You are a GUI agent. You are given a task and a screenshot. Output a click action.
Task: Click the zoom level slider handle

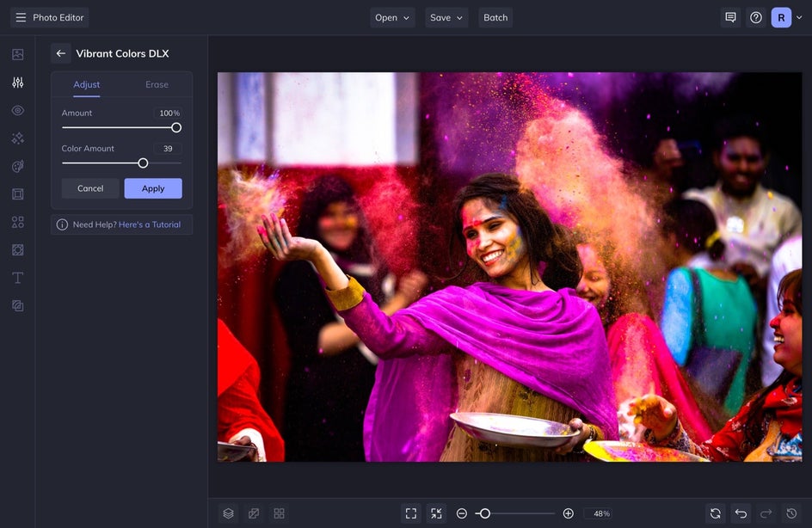[485, 513]
